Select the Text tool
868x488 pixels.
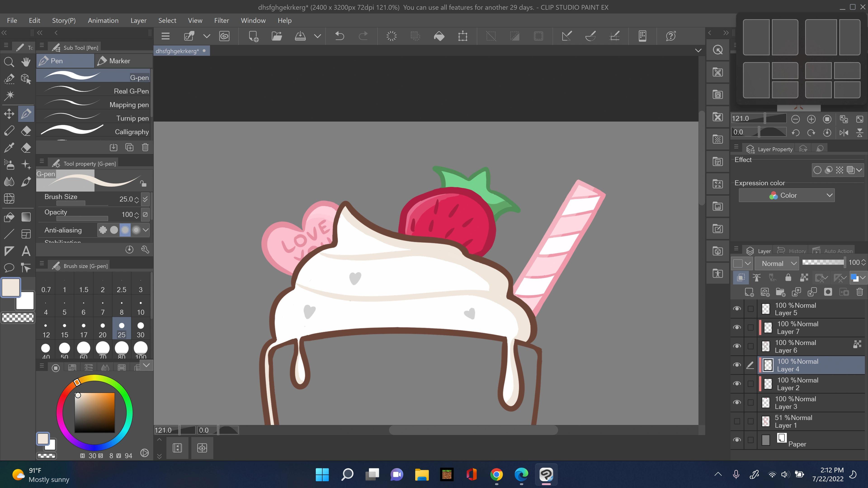(26, 251)
